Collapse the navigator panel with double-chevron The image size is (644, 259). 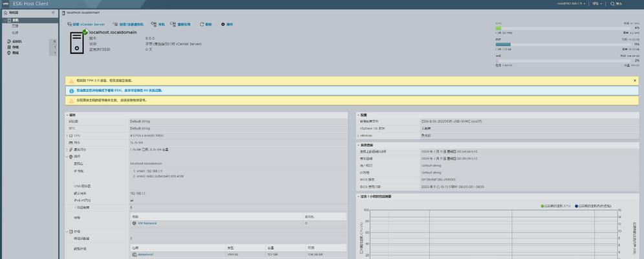pyautogui.click(x=53, y=13)
